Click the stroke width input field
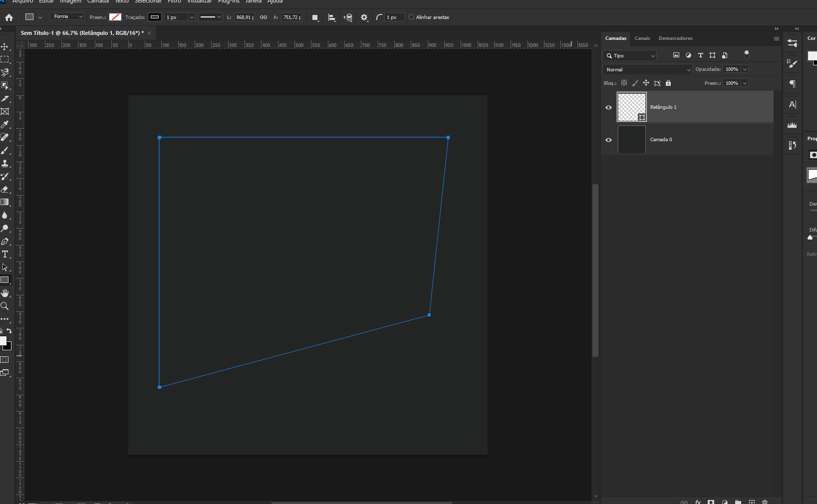Image resolution: width=817 pixels, height=504 pixels. click(x=176, y=17)
